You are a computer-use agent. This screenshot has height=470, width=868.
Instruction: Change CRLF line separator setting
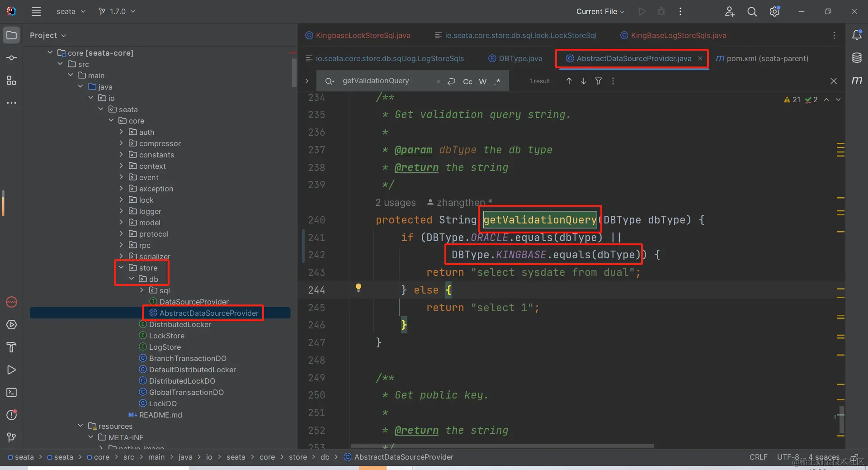758,457
